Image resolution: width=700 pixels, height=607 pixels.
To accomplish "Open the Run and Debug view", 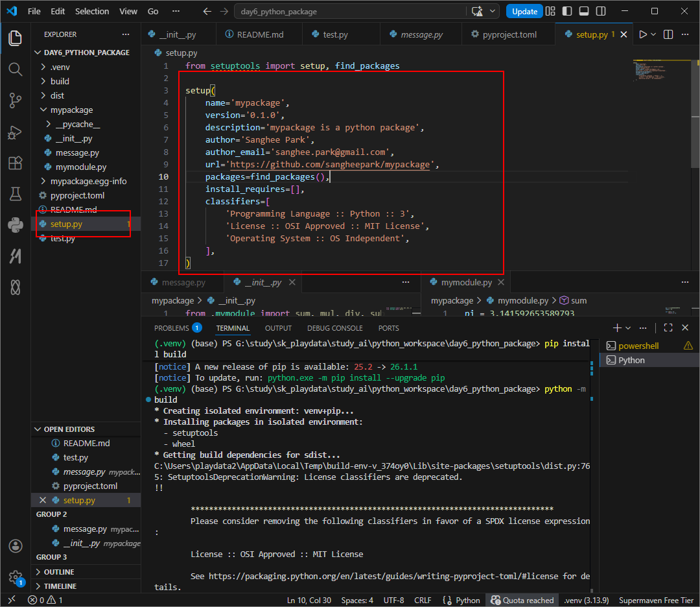I will (15, 133).
